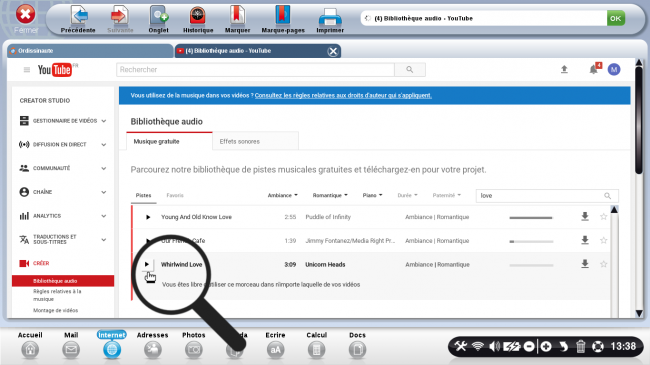Image resolution: width=650 pixels, height=365 pixels.
Task: Print the page with Imprimer
Action: 330,19
